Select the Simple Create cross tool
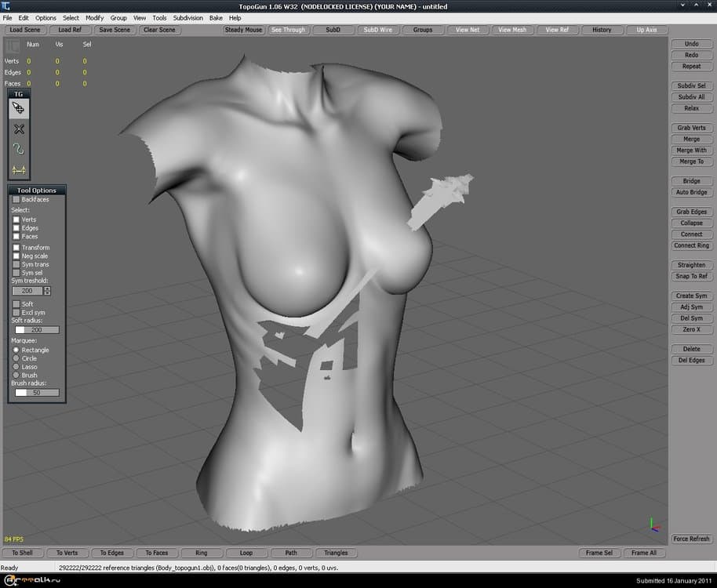 coord(19,129)
